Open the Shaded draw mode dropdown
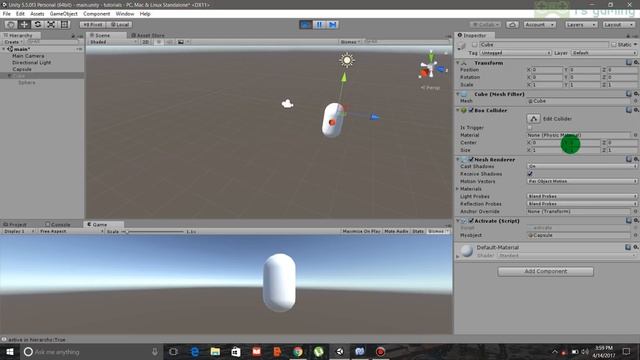The width and height of the screenshot is (640, 360). (113, 42)
